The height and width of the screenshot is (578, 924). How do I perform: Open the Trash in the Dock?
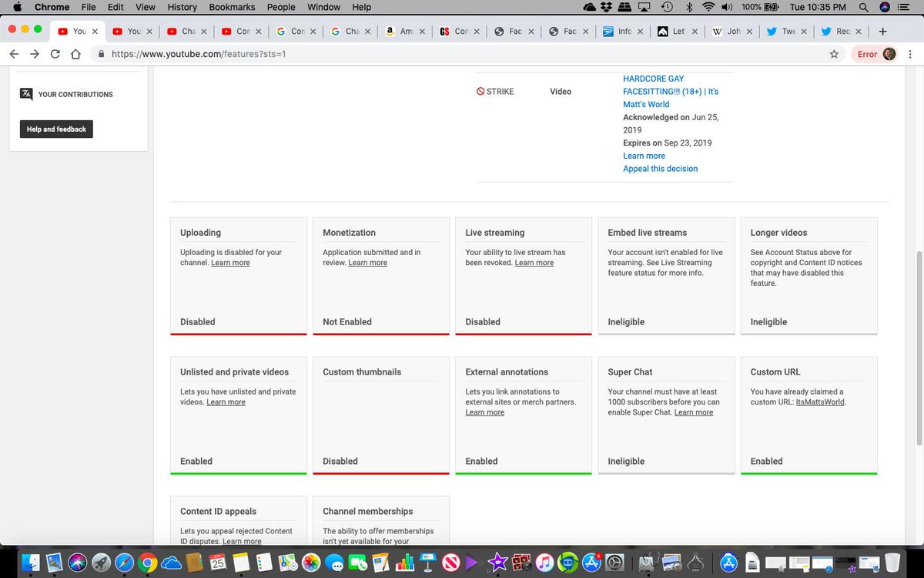coord(892,563)
